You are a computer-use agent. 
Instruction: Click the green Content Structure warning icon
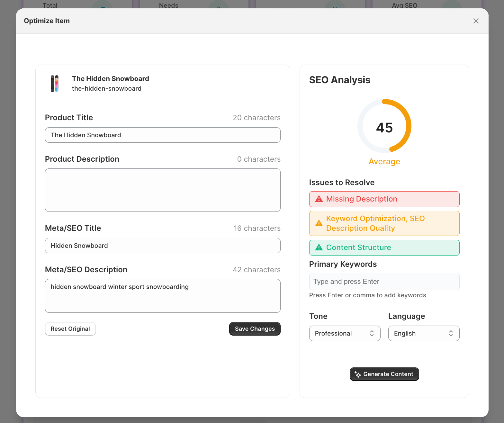pyautogui.click(x=319, y=248)
